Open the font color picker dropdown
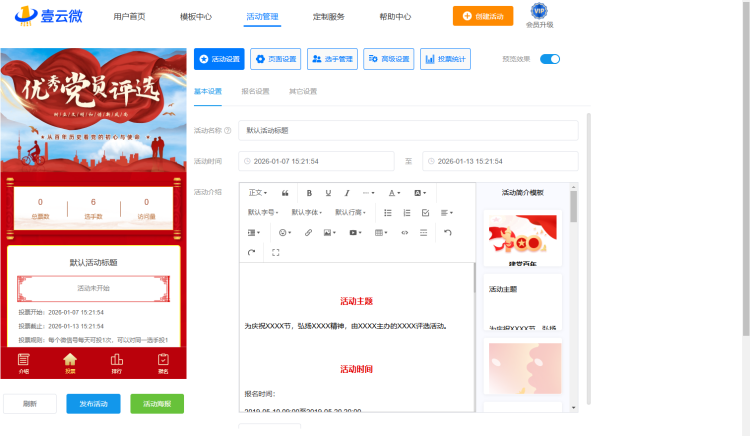Viewport: 750px width, 436px height. click(394, 192)
